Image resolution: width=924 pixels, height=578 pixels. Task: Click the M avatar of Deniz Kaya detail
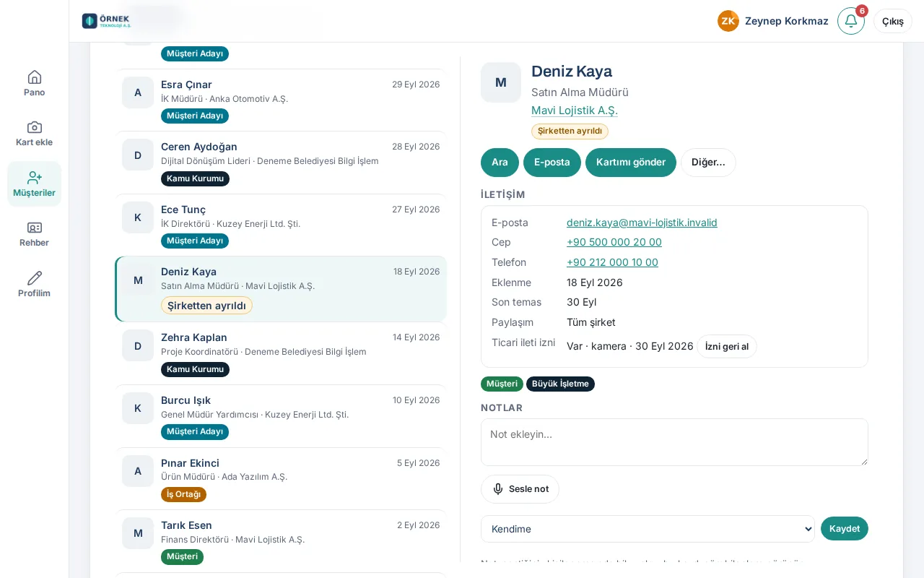tap(501, 82)
